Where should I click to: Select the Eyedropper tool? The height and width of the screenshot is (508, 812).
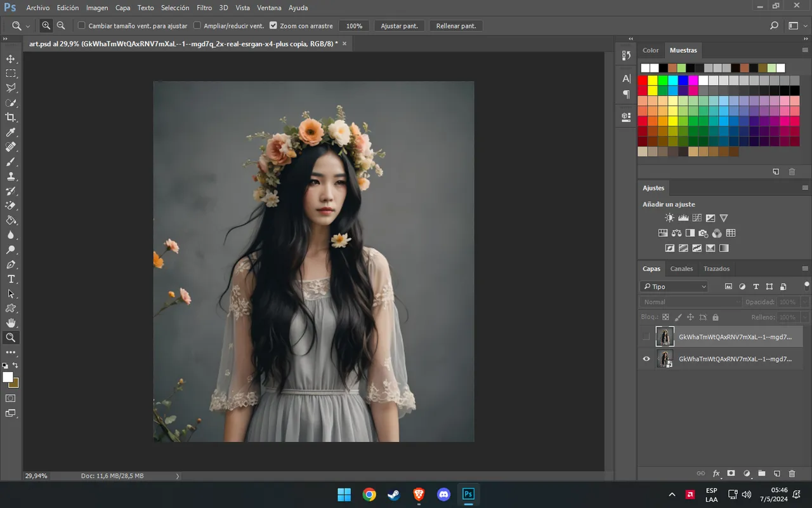click(x=11, y=132)
